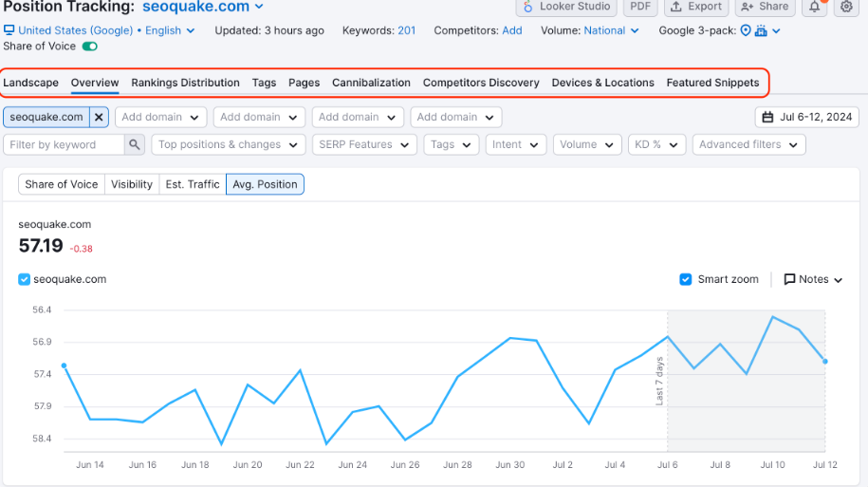Open Volume filter dropdown
Viewport: 868px width, 487px height.
587,144
